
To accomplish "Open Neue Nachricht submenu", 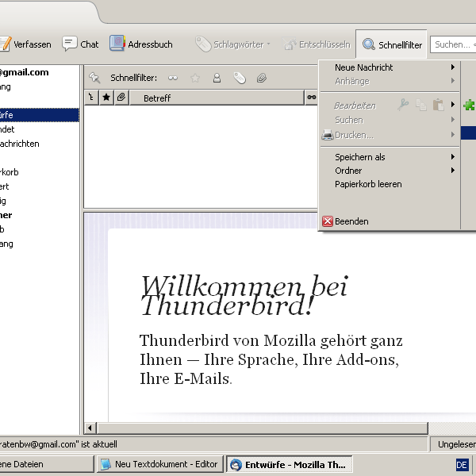I will tap(390, 67).
